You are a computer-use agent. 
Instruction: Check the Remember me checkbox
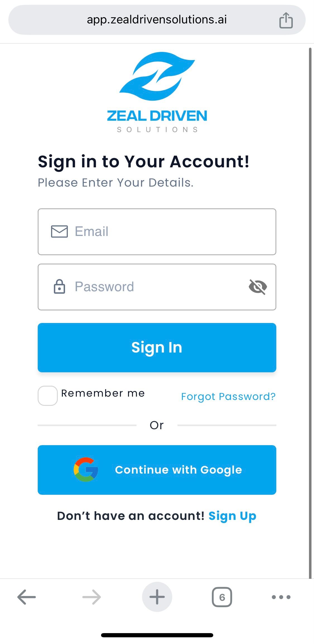point(48,395)
